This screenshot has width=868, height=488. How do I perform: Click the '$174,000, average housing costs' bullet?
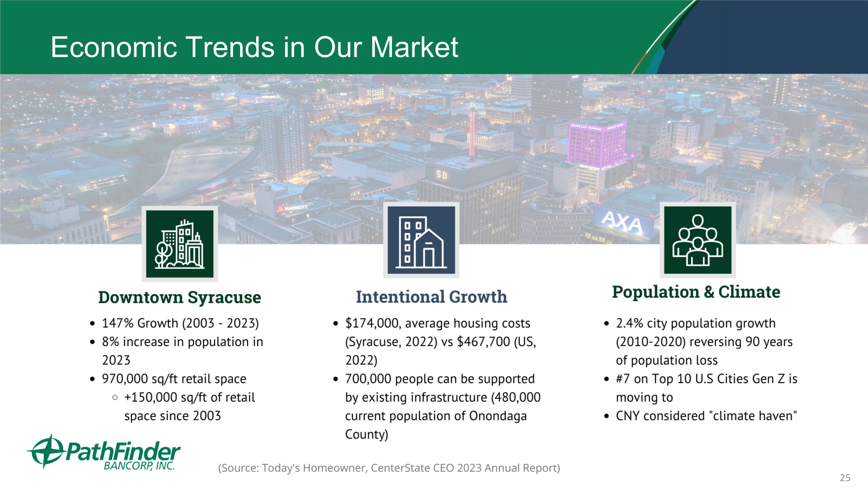pyautogui.click(x=438, y=323)
